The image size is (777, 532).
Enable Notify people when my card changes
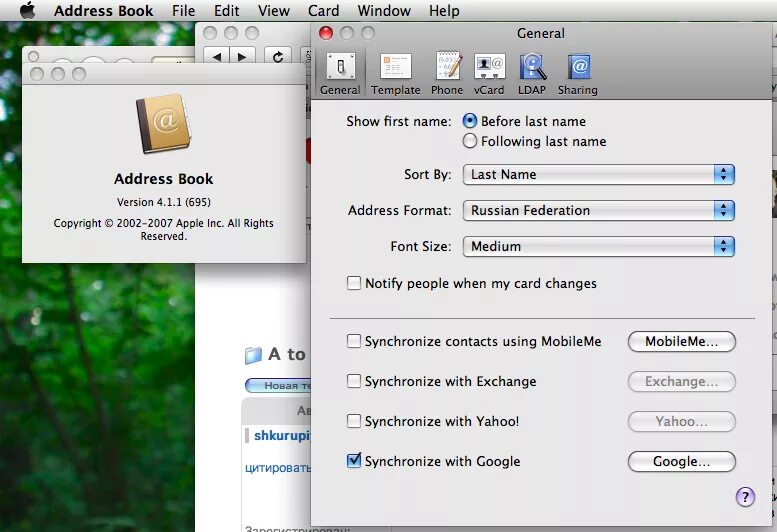[x=354, y=283]
